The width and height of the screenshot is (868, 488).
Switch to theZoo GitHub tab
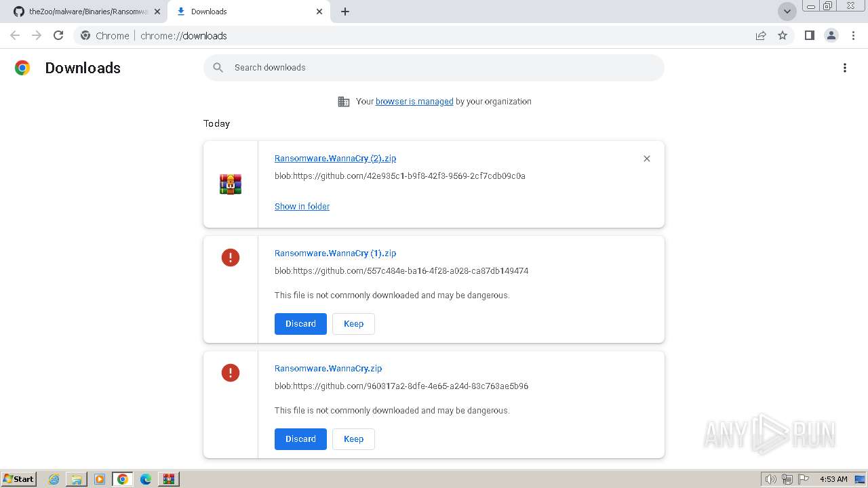coord(81,12)
